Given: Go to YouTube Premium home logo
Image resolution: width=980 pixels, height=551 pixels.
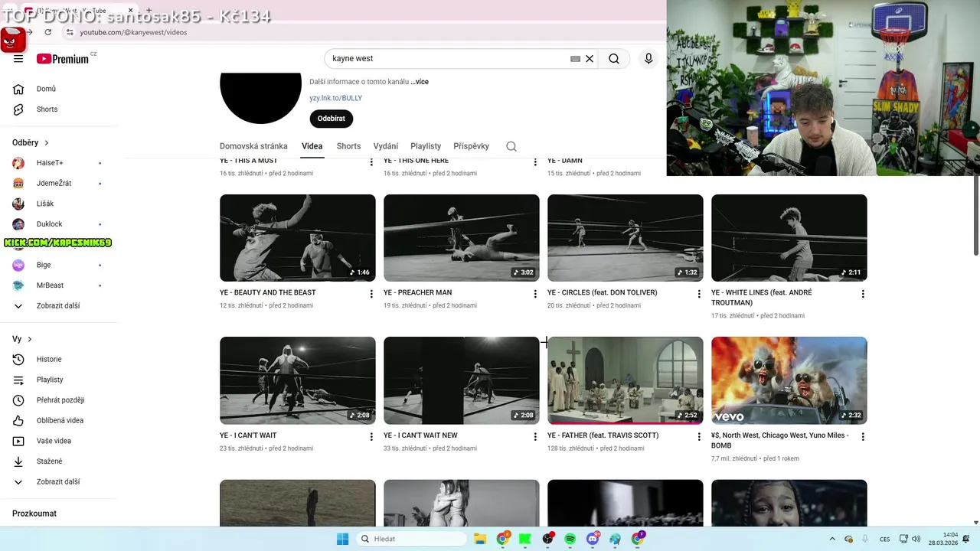Looking at the screenshot, I should click(63, 59).
